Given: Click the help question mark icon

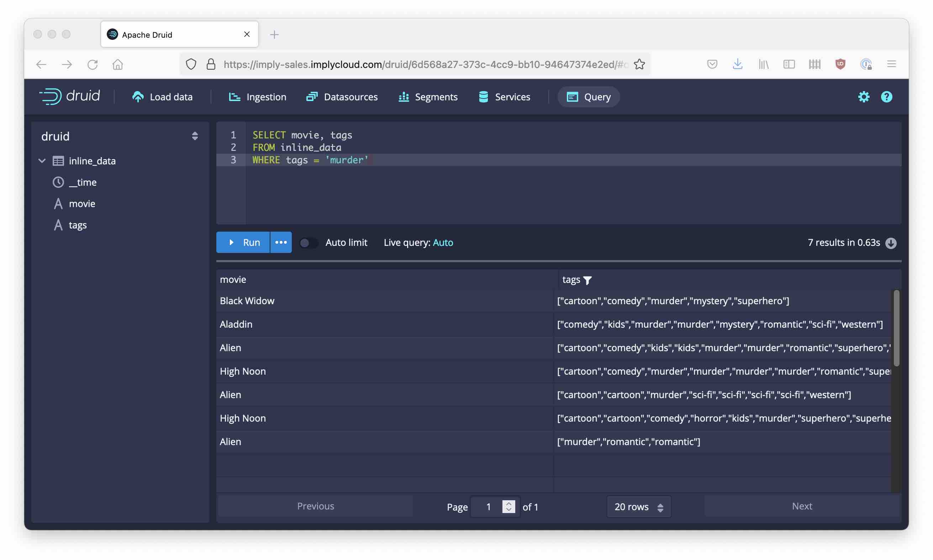Looking at the screenshot, I should click(x=886, y=97).
